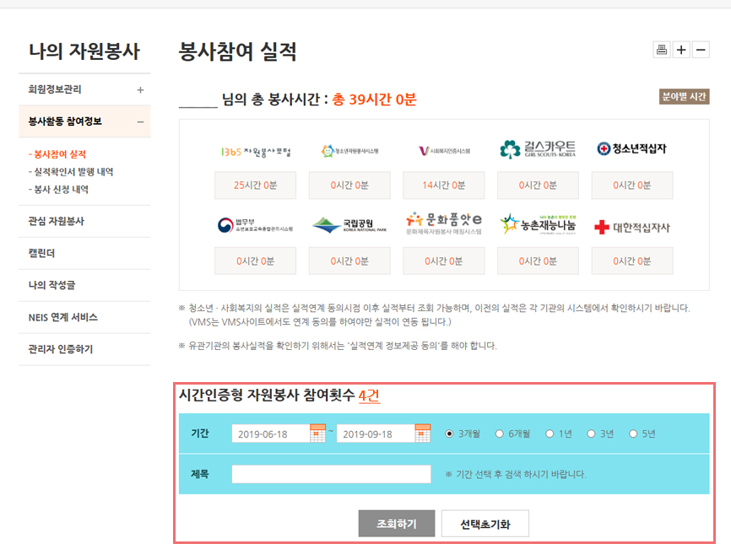Screen dimensions: 731x560
Task: Collapse the 봉사활동 참여정보 section
Action: pyautogui.click(x=140, y=121)
